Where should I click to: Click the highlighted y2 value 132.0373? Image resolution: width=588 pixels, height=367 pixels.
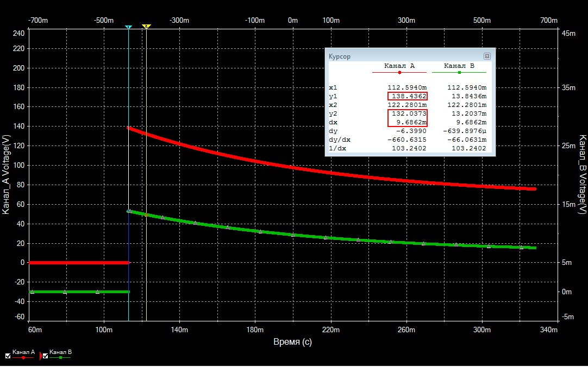[407, 113]
